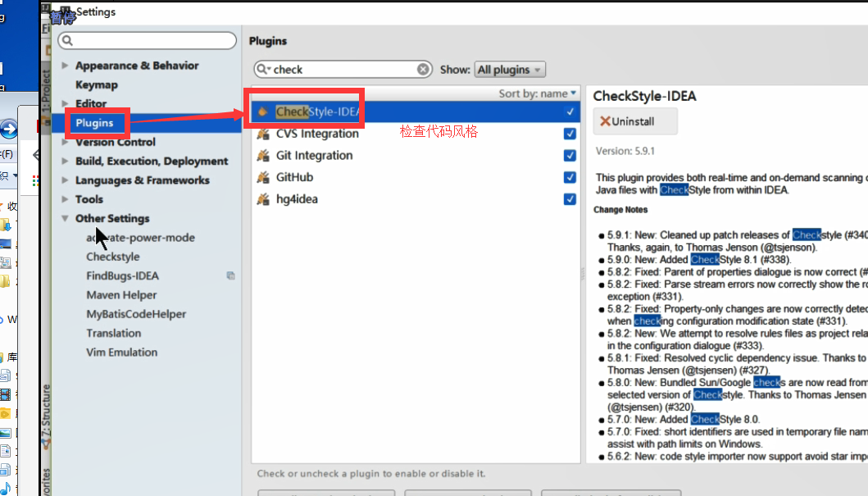Image resolution: width=868 pixels, height=496 pixels.
Task: Click in the plugin search box containing check
Action: tap(343, 69)
